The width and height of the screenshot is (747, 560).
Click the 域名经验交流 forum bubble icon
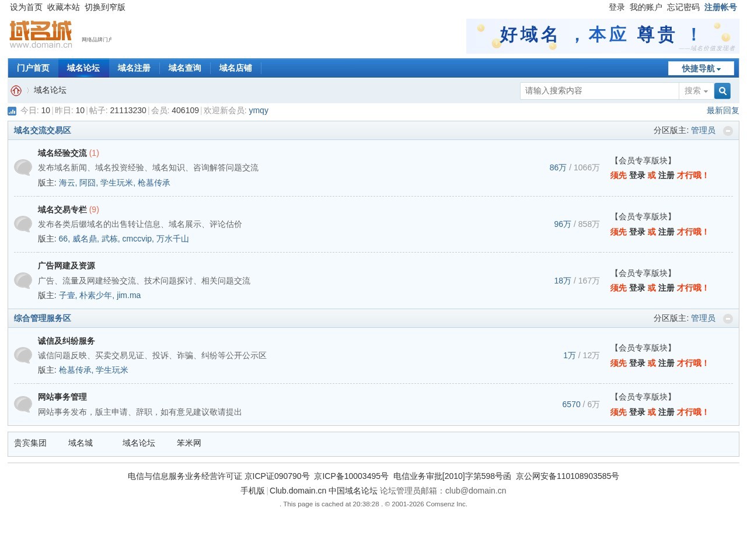click(x=23, y=168)
